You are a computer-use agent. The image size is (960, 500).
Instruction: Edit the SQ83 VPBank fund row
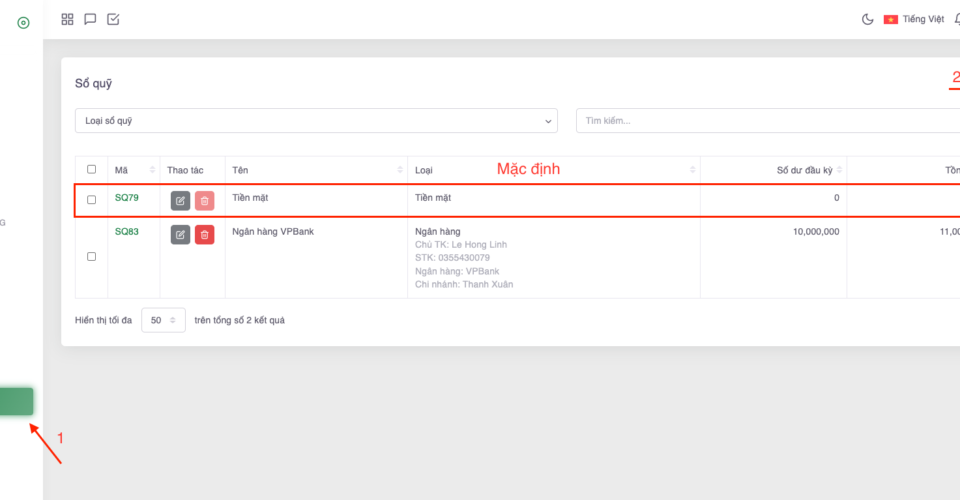point(180,235)
